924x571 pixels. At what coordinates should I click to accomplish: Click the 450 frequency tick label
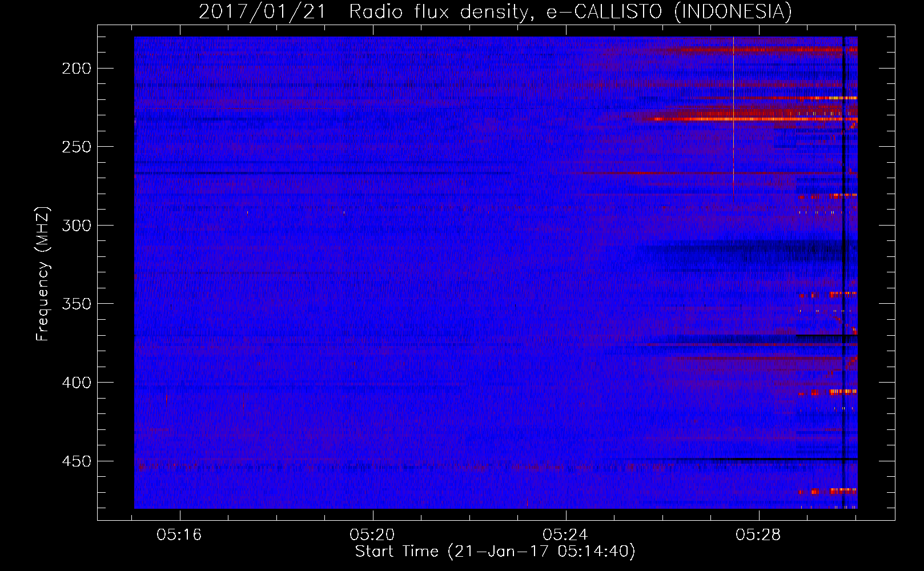coord(76,461)
